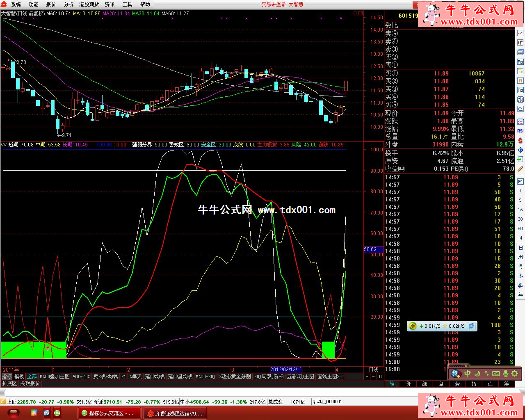Click the red dollar sign icon
This screenshot has height=420, width=525.
[x=520, y=140]
